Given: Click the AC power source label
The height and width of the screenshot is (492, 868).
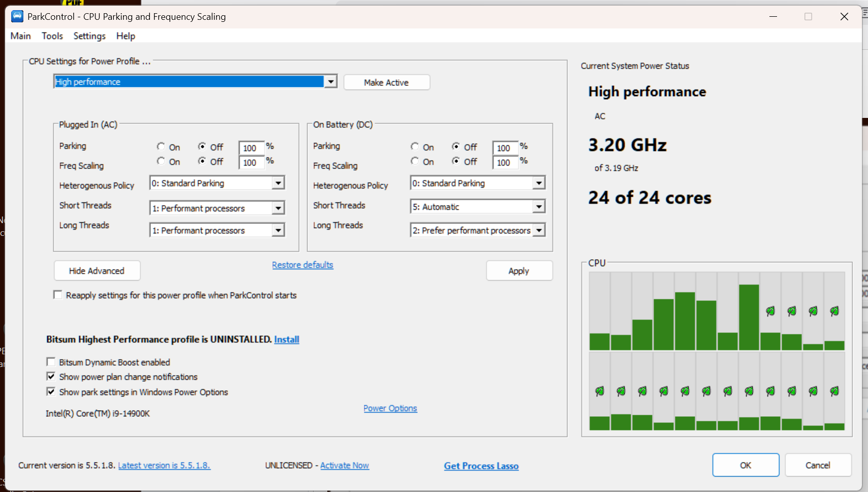Looking at the screenshot, I should 600,116.
